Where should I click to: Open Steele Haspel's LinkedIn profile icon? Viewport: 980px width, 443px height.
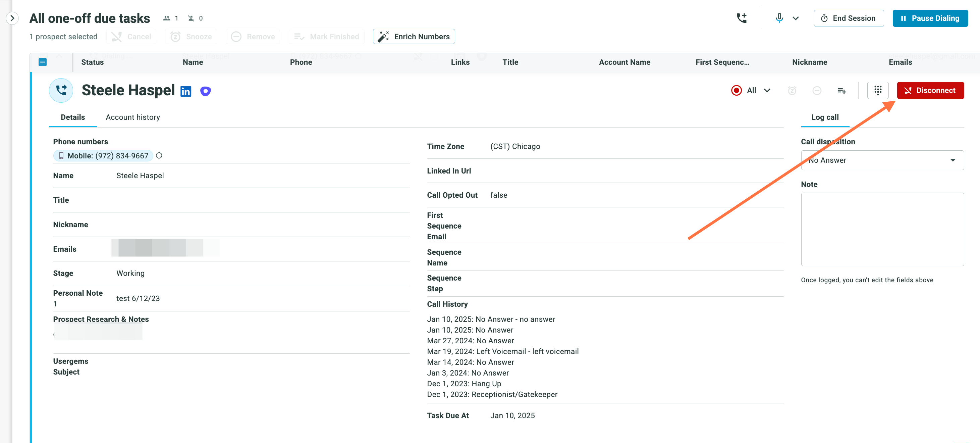tap(186, 91)
